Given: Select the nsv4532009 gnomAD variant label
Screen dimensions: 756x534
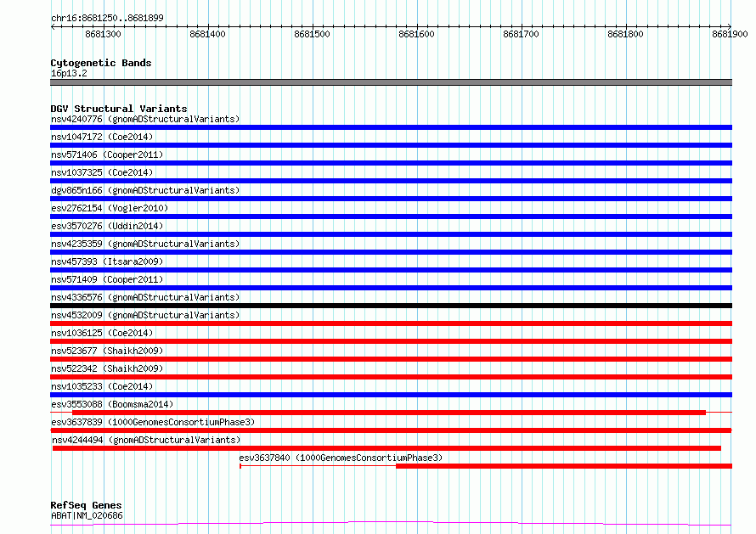Looking at the screenshot, I should pyautogui.click(x=145, y=315).
